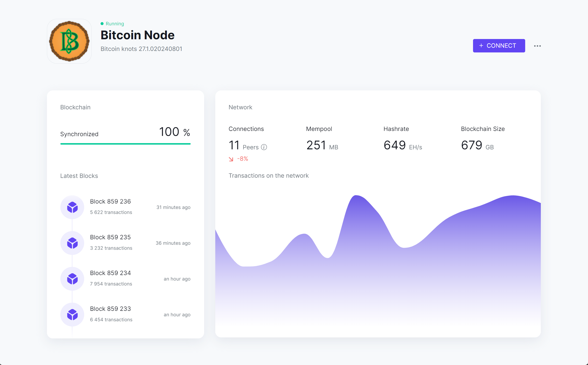Viewport: 588px width, 365px height.
Task: Open the three-dot options menu
Action: tap(537, 46)
